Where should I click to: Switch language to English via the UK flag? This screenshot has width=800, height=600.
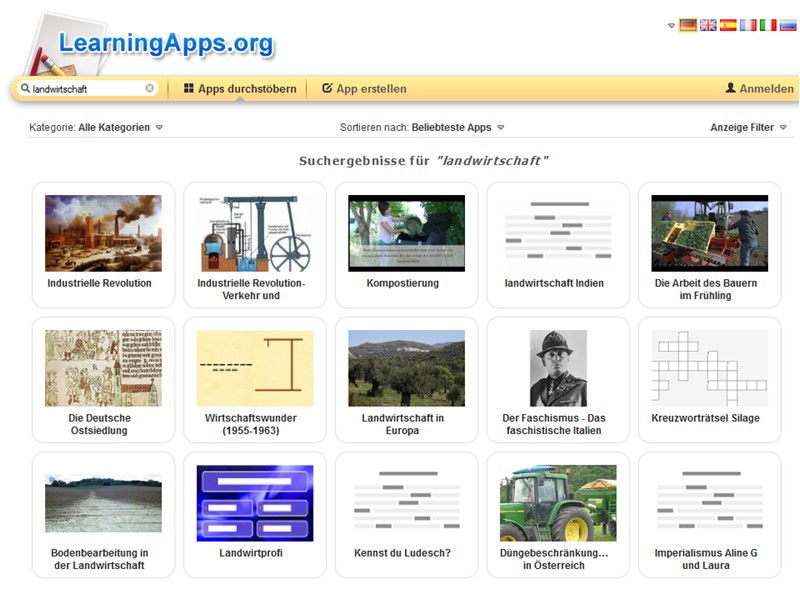pos(708,25)
